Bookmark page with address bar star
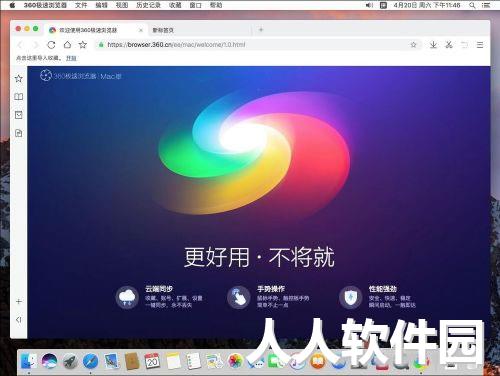500x376 pixels. (x=413, y=45)
